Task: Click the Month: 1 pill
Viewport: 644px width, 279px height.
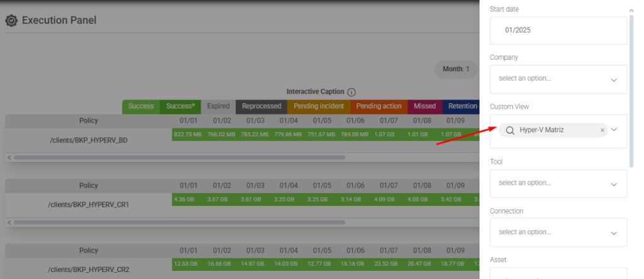Action: pyautogui.click(x=456, y=69)
